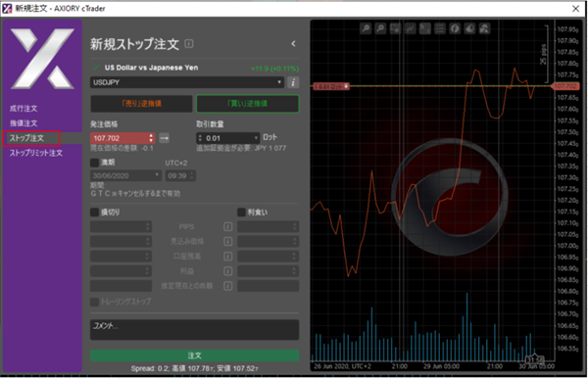Switch to ストップリミット注文 tab

[x=36, y=153]
